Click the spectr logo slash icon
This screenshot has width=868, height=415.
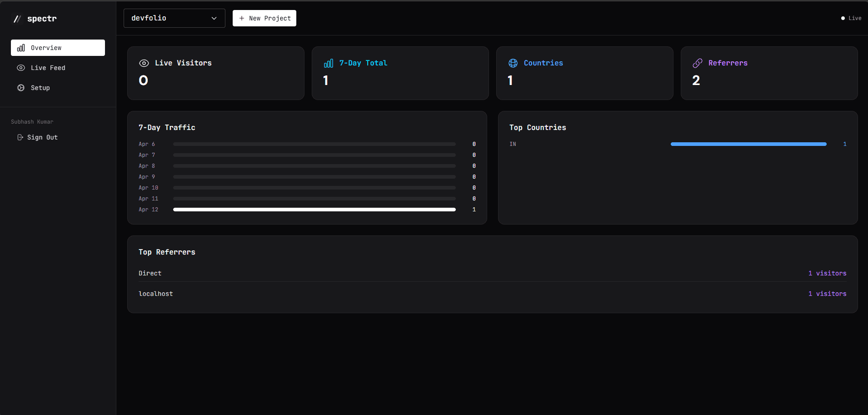[x=17, y=19]
